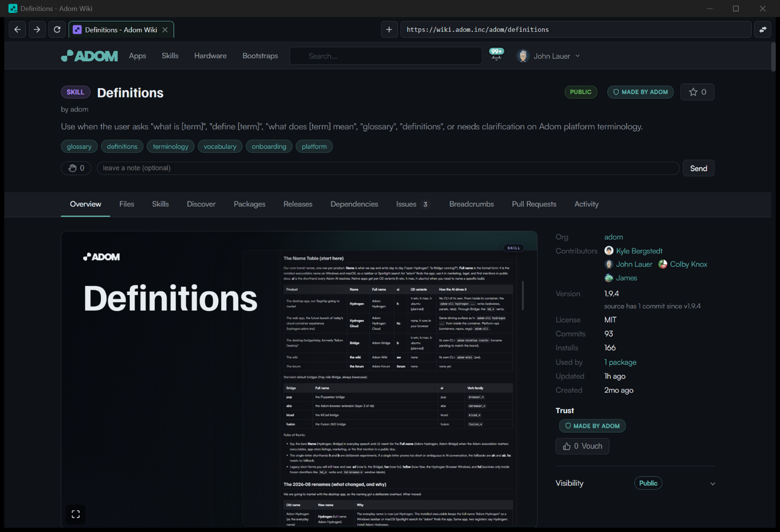This screenshot has width=780, height=532.
Task: Click 'source has 1 commit since v1.9.4'
Action: 652,306
